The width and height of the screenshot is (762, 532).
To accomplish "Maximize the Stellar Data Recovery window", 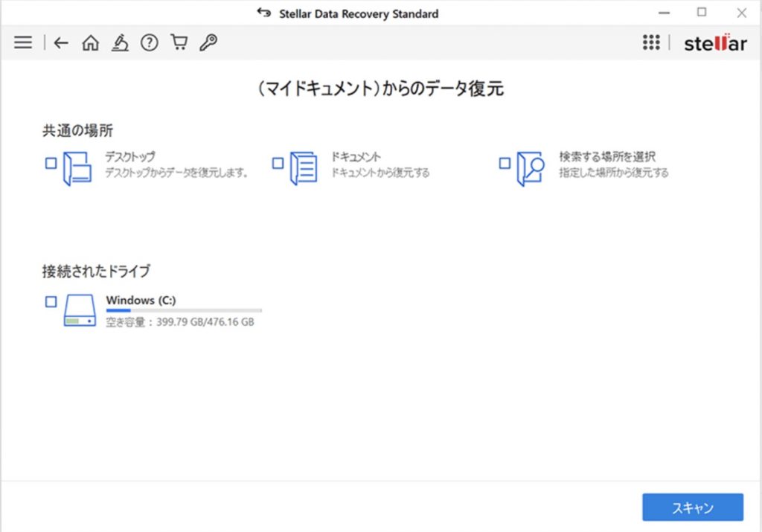I will click(x=701, y=12).
